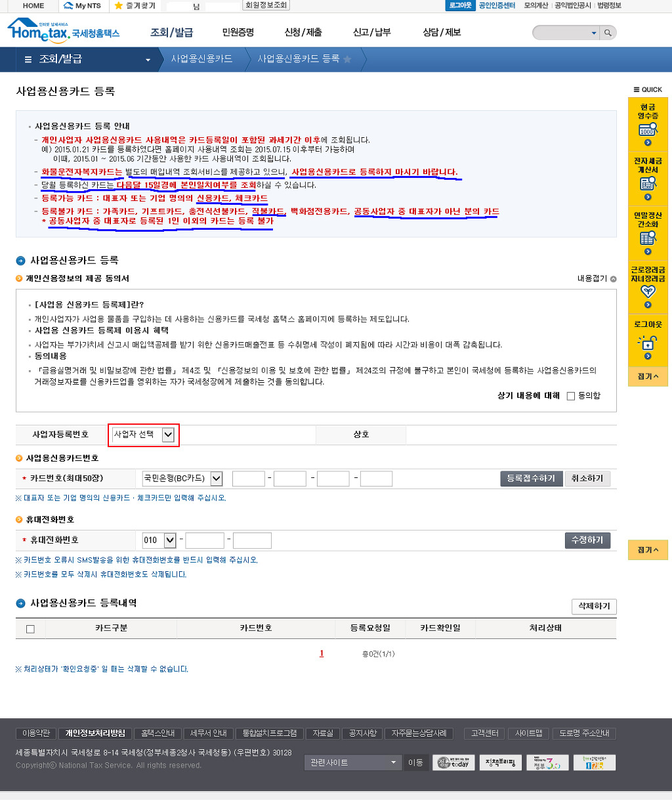Image resolution: width=672 pixels, height=803 pixels.
Task: Click the 정책브리핑 banner icon
Action: click(500, 762)
